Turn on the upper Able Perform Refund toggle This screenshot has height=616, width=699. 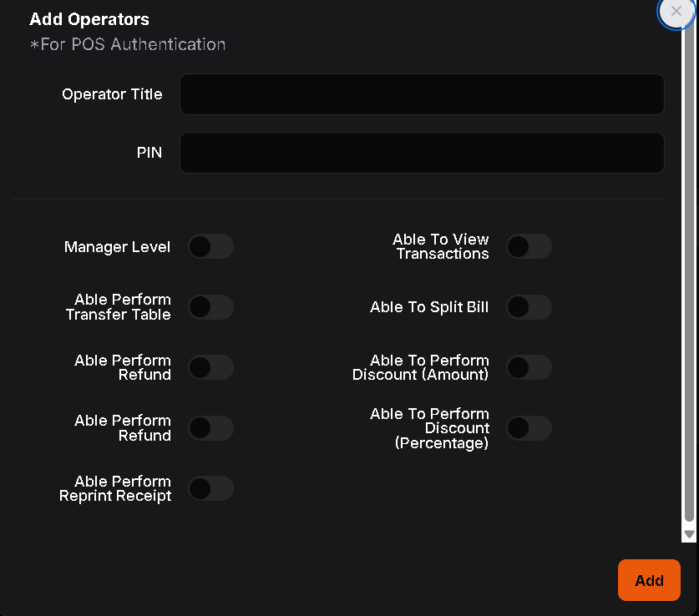210,367
